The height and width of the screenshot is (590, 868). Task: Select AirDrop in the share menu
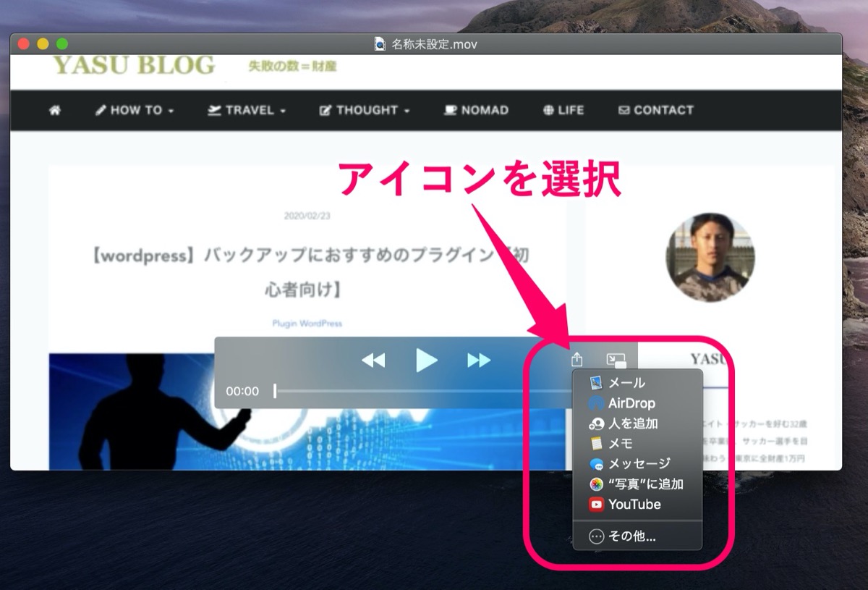637,403
